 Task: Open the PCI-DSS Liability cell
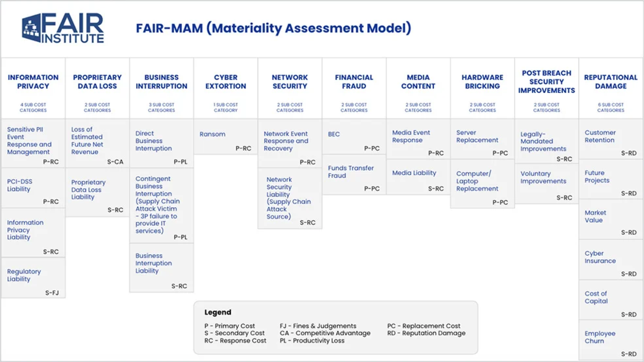[x=33, y=188]
